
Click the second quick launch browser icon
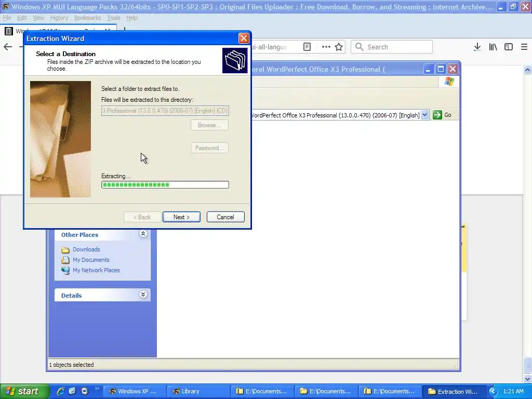72,391
